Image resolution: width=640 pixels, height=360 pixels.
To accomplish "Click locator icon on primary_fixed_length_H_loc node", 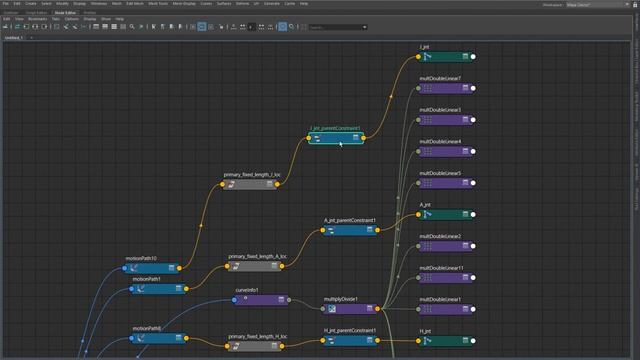I will [x=236, y=346].
